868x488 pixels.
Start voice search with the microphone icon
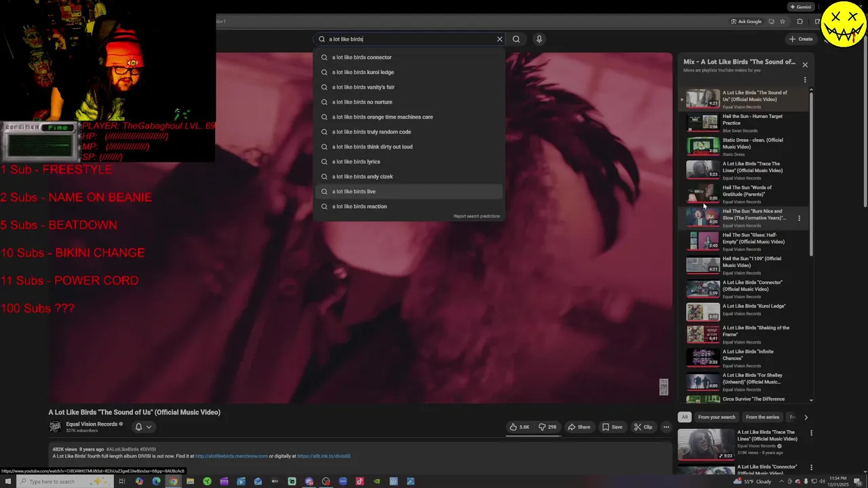(539, 39)
